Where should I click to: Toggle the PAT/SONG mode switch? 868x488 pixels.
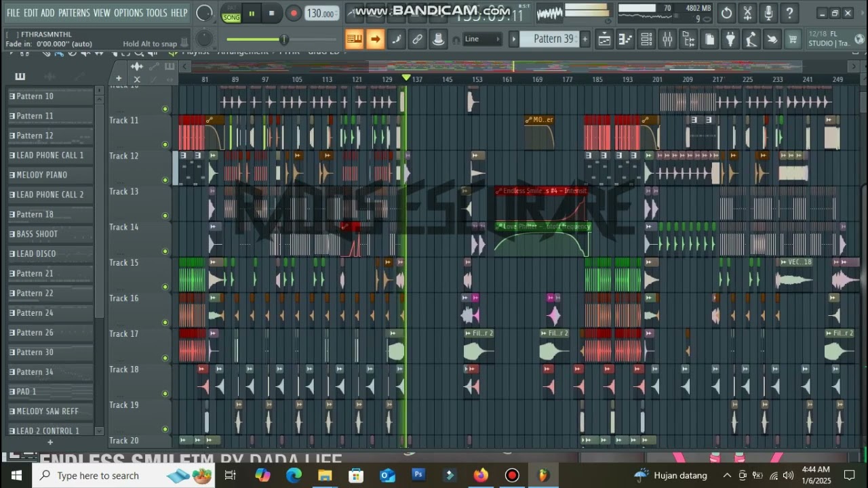coord(232,14)
